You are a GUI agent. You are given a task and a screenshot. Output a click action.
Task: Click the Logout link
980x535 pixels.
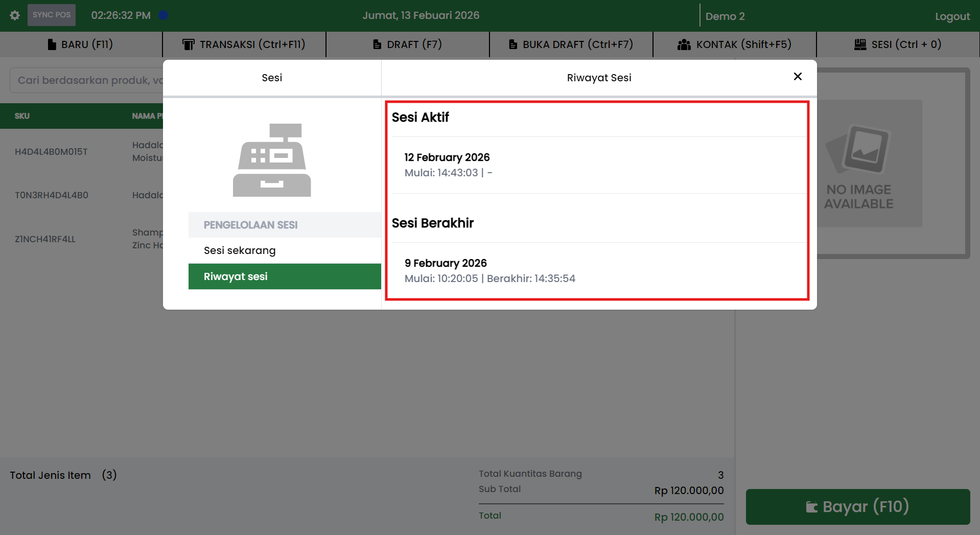[x=952, y=16]
